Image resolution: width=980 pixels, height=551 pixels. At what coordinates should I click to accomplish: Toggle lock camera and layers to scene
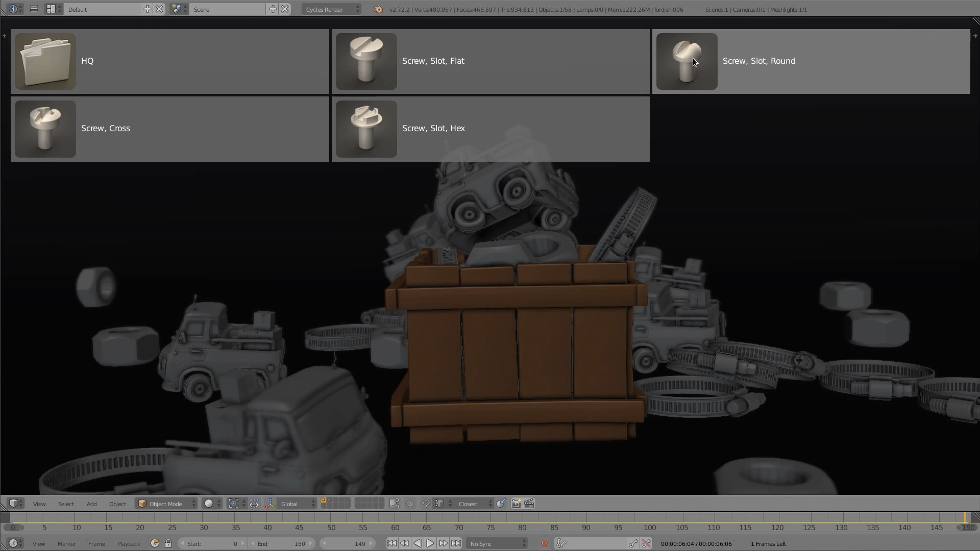point(394,504)
